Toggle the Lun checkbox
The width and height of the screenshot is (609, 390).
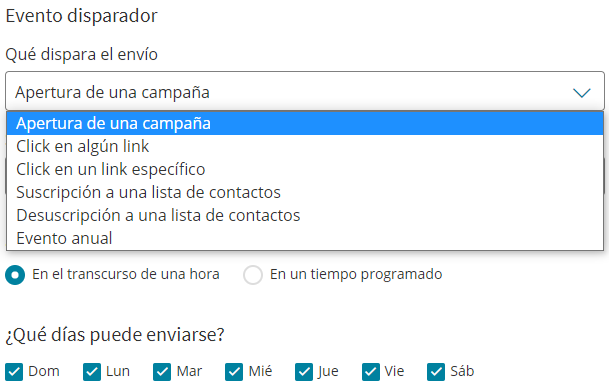[x=92, y=372]
